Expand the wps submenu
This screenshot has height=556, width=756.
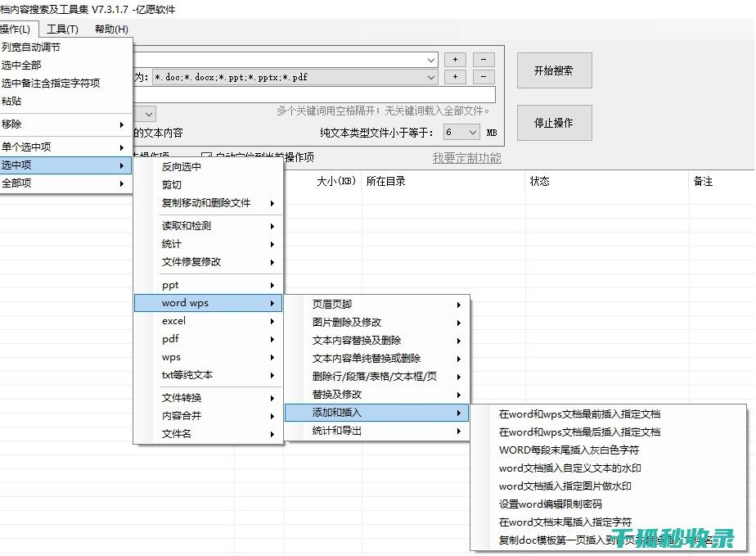tap(209, 358)
